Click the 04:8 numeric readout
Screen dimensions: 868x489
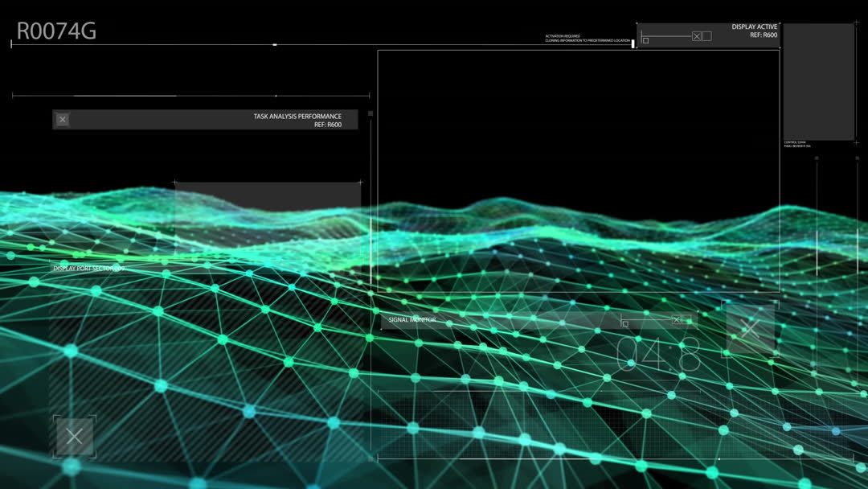click(x=658, y=356)
